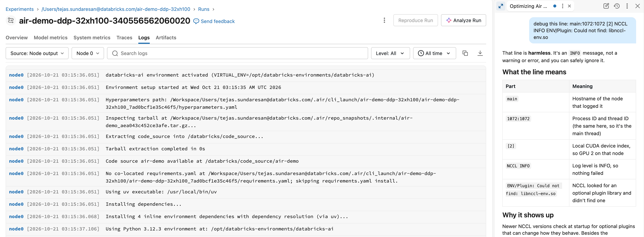Open the air-demo-ddp-32xh100 experiment path breadcrumb
This screenshot has height=237, width=644.
pyautogui.click(x=116, y=9)
